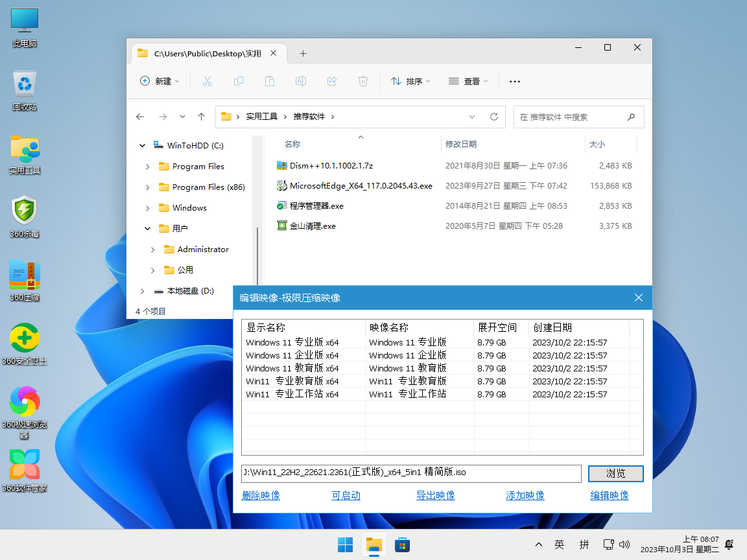The height and width of the screenshot is (560, 747).
Task: Open the 360杀毒 antivirus desktop icon
Action: point(25,211)
